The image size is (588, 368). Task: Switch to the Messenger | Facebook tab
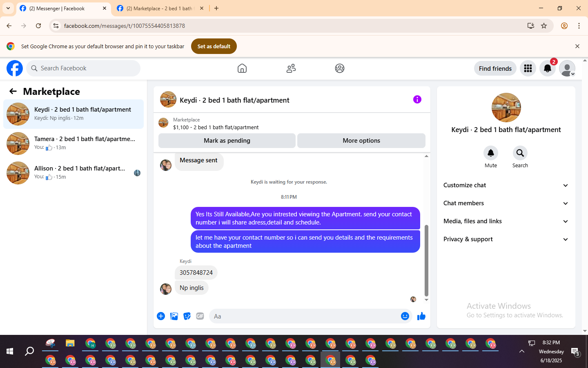coord(63,8)
